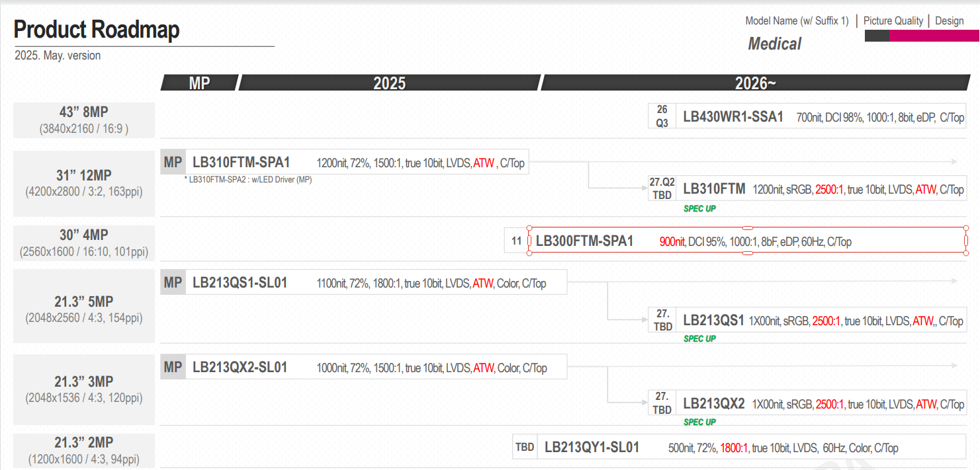Select the "MP" timeline header
980x470 pixels.
(199, 83)
